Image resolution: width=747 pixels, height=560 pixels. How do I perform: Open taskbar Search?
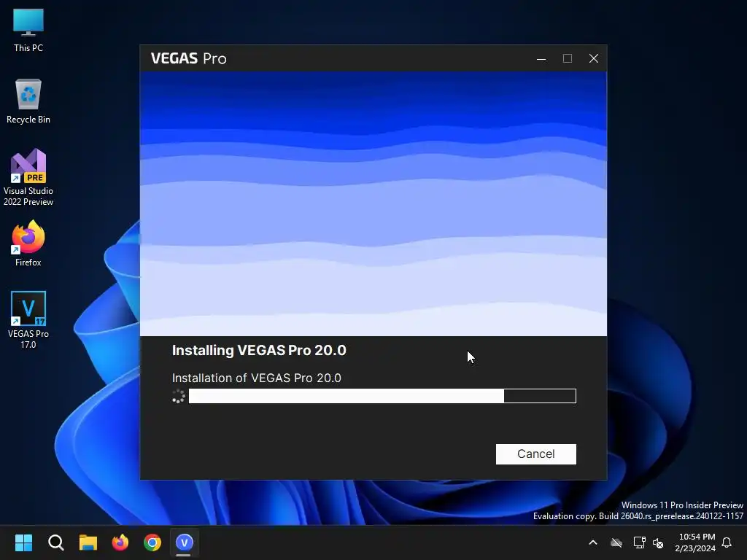point(55,542)
